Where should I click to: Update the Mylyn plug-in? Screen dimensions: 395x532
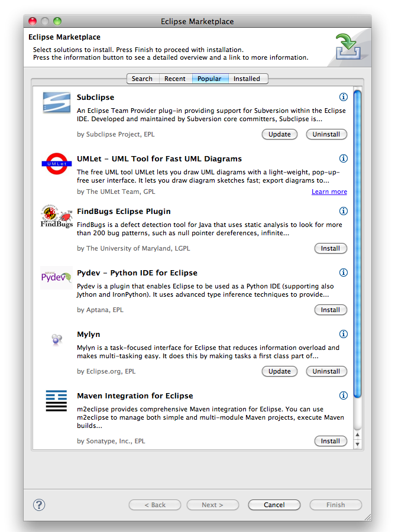pos(280,371)
